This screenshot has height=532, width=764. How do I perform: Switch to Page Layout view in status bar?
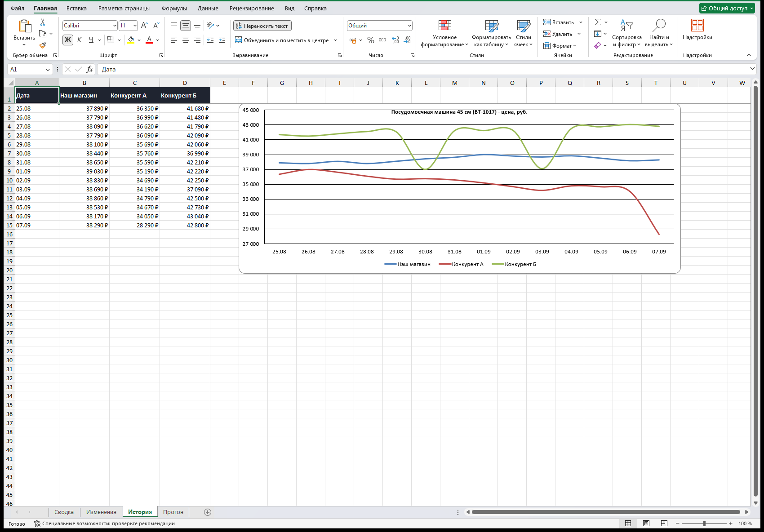coord(646,523)
